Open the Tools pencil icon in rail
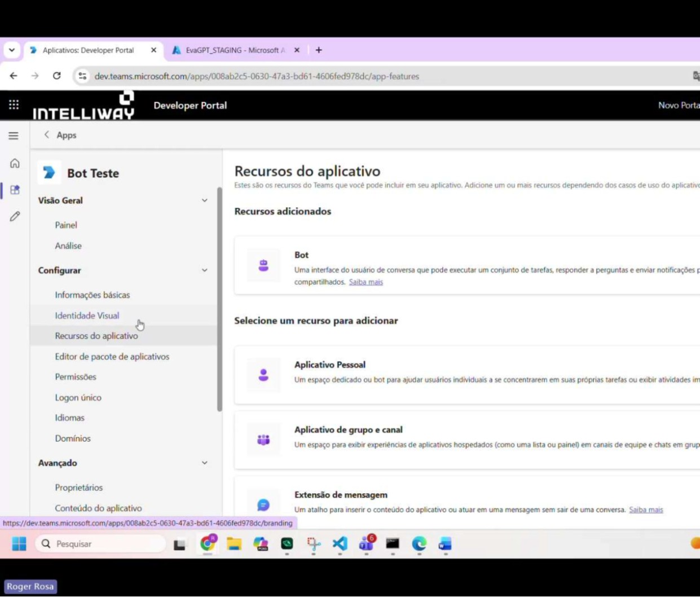Screen dimensions: 700x597 pos(15,217)
